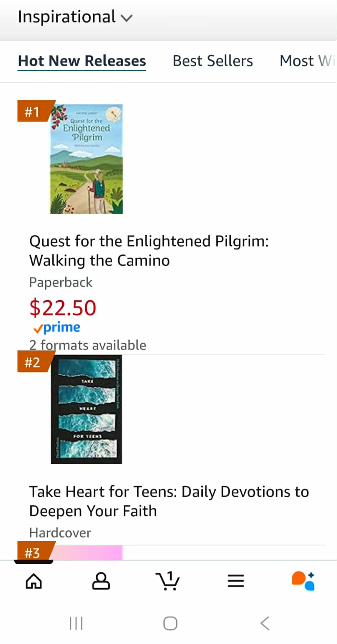Open the Amazon home screen icon
The width and height of the screenshot is (337, 644).
pyautogui.click(x=34, y=581)
